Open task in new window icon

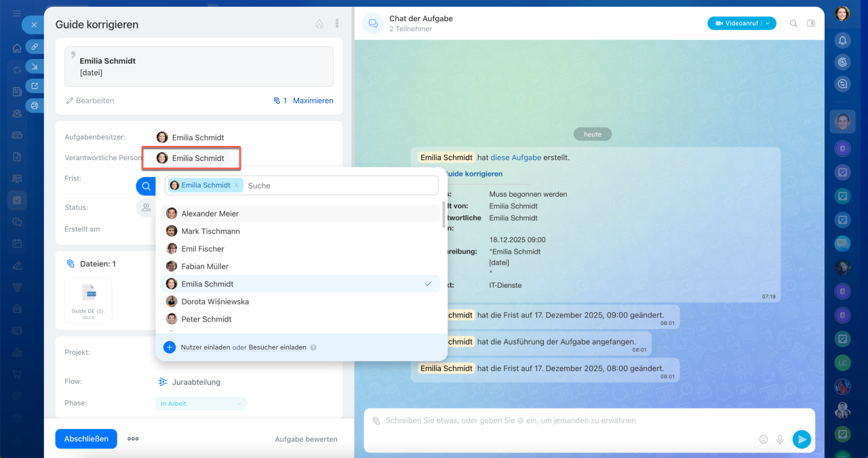[x=34, y=86]
